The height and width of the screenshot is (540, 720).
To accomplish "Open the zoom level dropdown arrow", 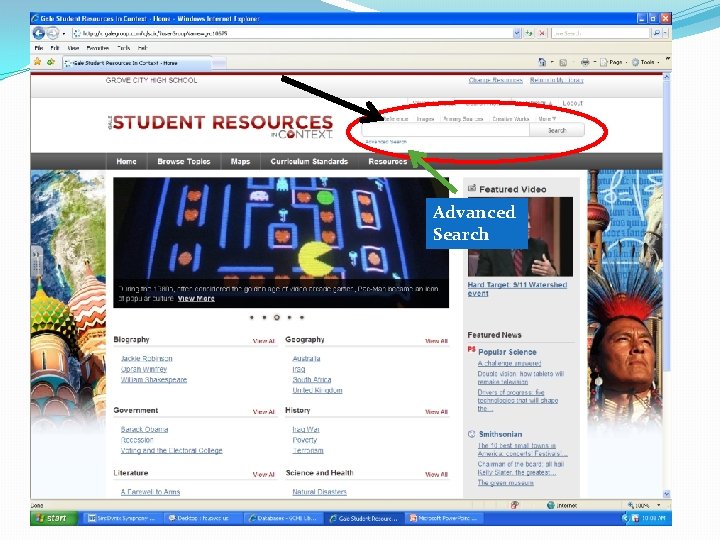I will 658,505.
